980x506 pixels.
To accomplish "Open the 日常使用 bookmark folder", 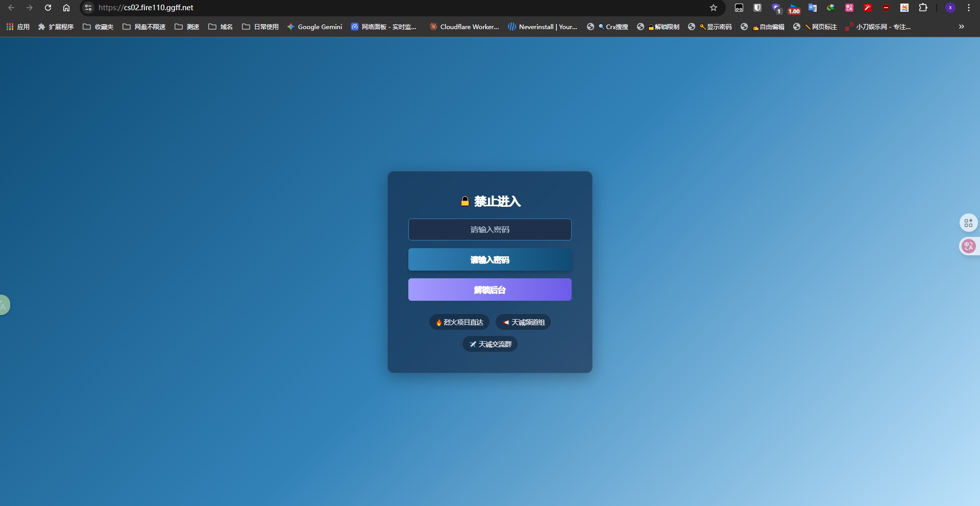I will click(x=260, y=27).
